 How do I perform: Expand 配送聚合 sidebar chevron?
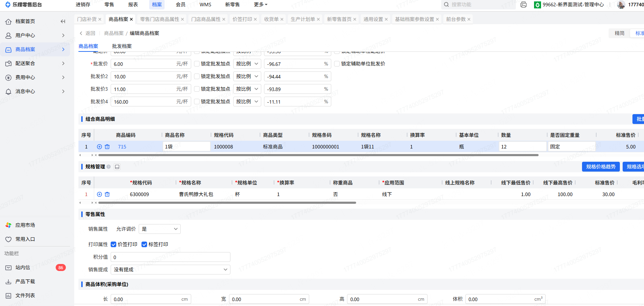click(63, 63)
